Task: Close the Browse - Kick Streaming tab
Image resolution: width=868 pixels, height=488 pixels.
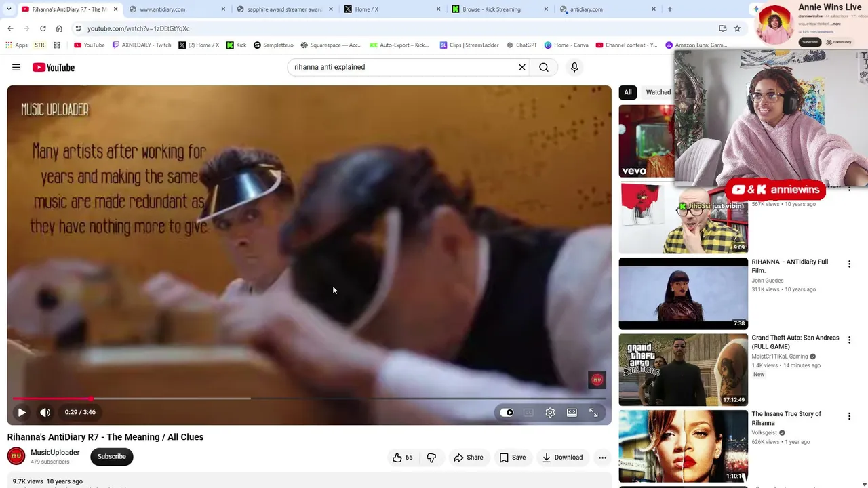Action: click(546, 9)
